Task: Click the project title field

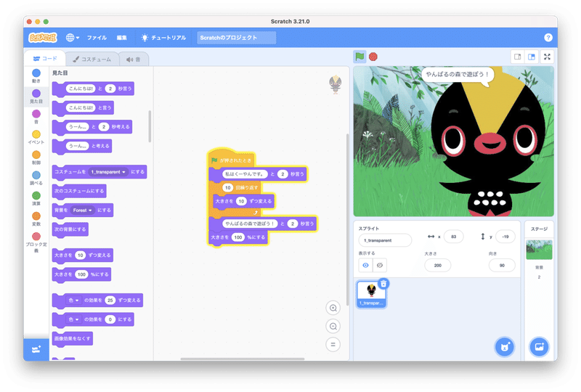Action: coord(237,38)
